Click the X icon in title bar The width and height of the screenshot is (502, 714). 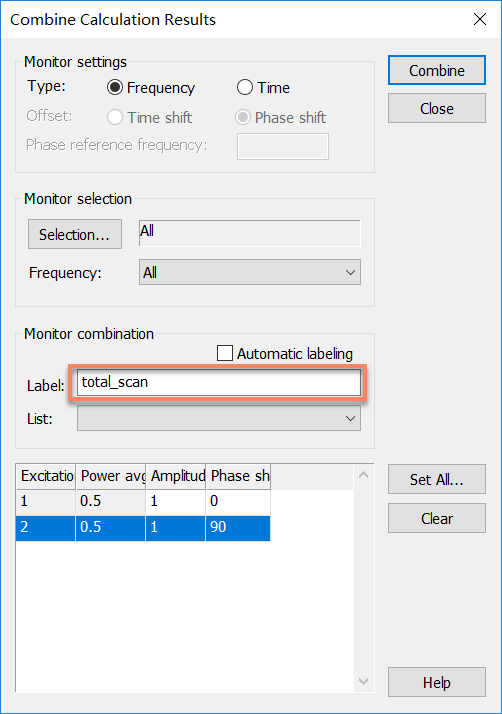click(480, 19)
